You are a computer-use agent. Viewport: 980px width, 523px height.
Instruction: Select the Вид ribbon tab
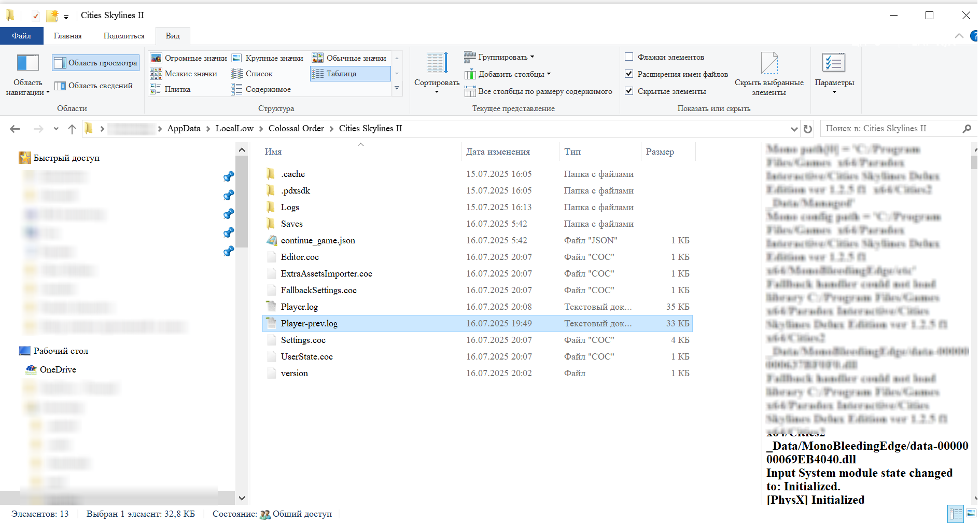pyautogui.click(x=173, y=36)
